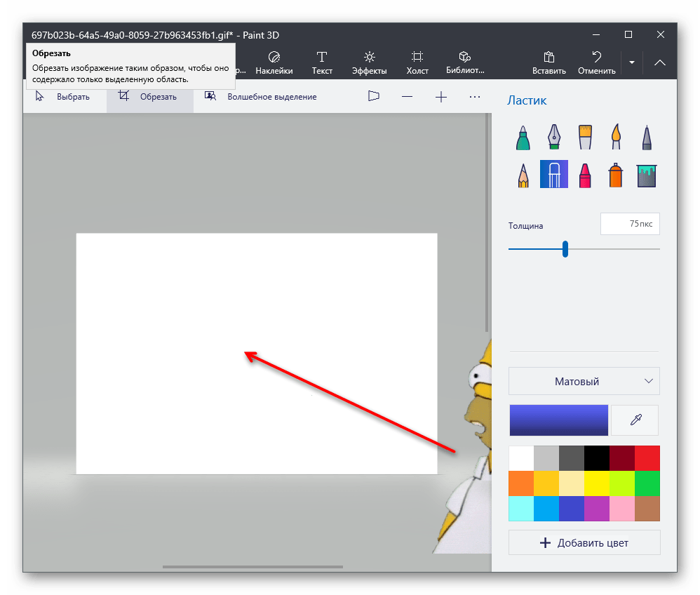Click the Добавить цвет button
The image size is (700, 595).
pos(584,543)
